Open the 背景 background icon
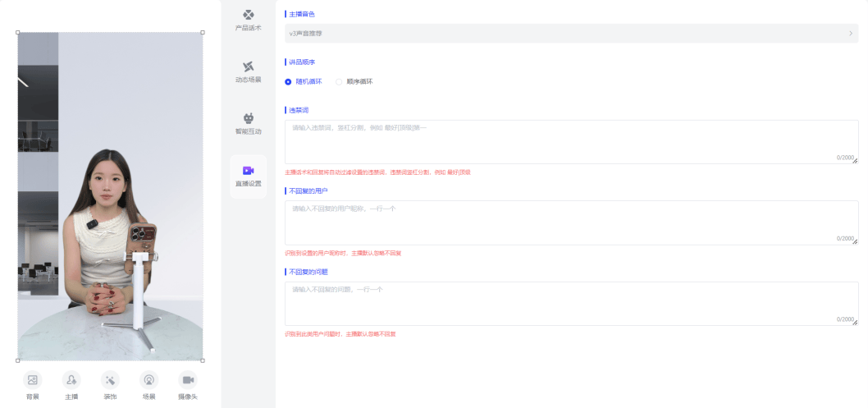The image size is (868, 408). pyautogui.click(x=33, y=380)
